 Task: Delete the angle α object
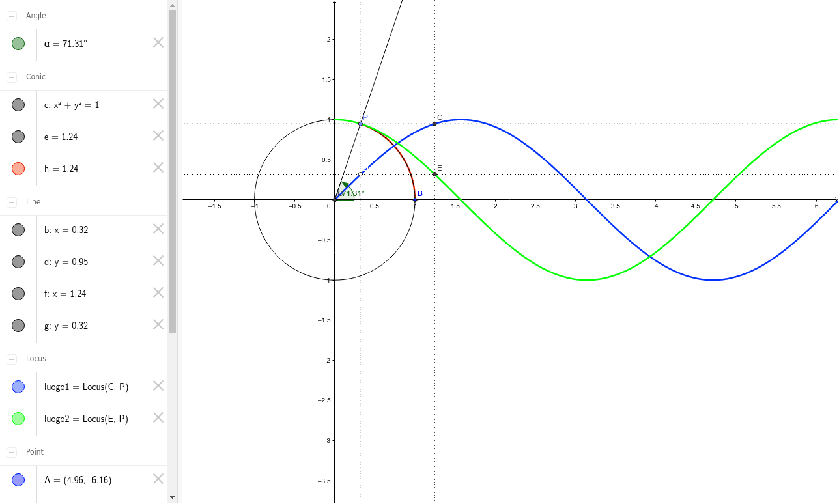pyautogui.click(x=158, y=42)
